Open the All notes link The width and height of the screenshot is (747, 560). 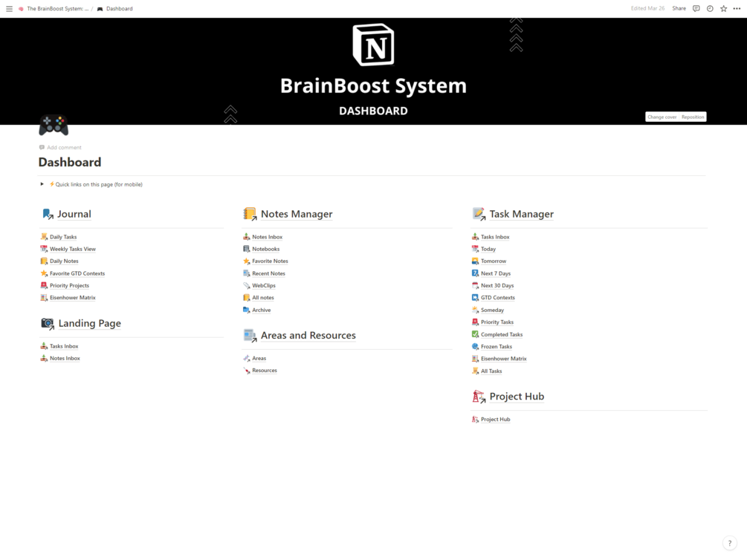[x=263, y=298]
